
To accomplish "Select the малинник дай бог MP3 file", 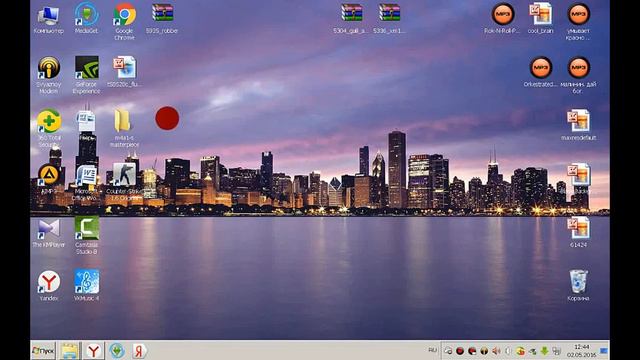I will click(578, 75).
